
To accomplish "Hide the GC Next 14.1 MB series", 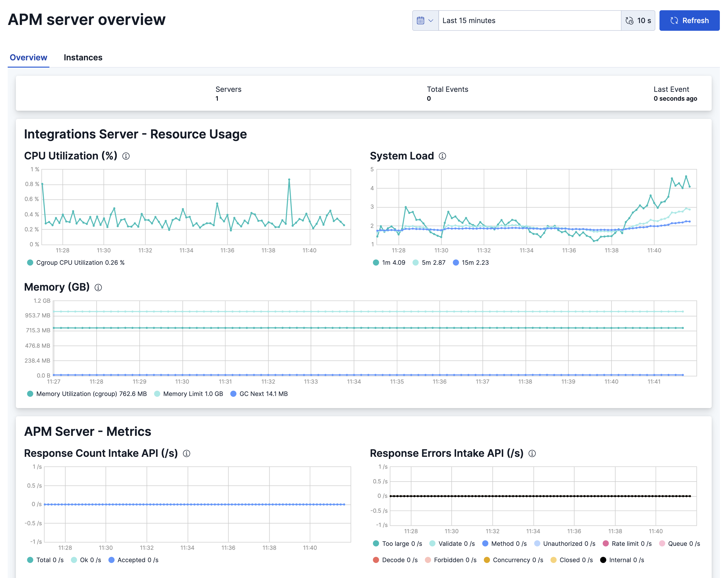I will (263, 394).
